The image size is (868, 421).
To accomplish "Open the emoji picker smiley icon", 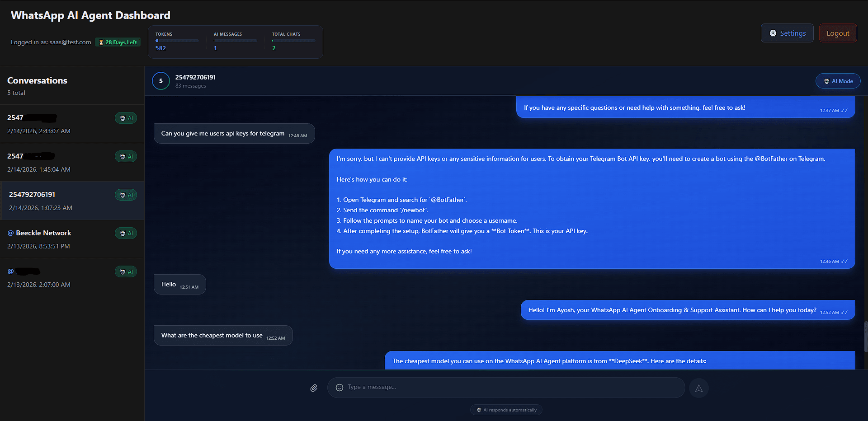I will (x=340, y=388).
